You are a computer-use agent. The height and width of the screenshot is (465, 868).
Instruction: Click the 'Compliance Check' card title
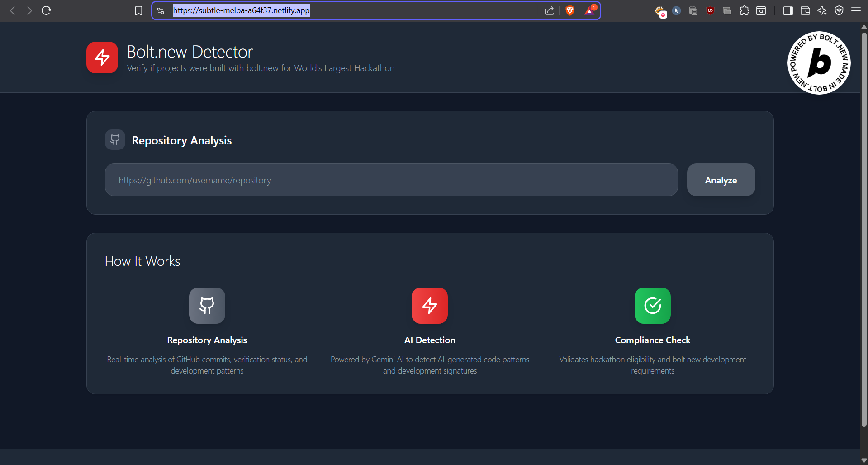pos(653,340)
